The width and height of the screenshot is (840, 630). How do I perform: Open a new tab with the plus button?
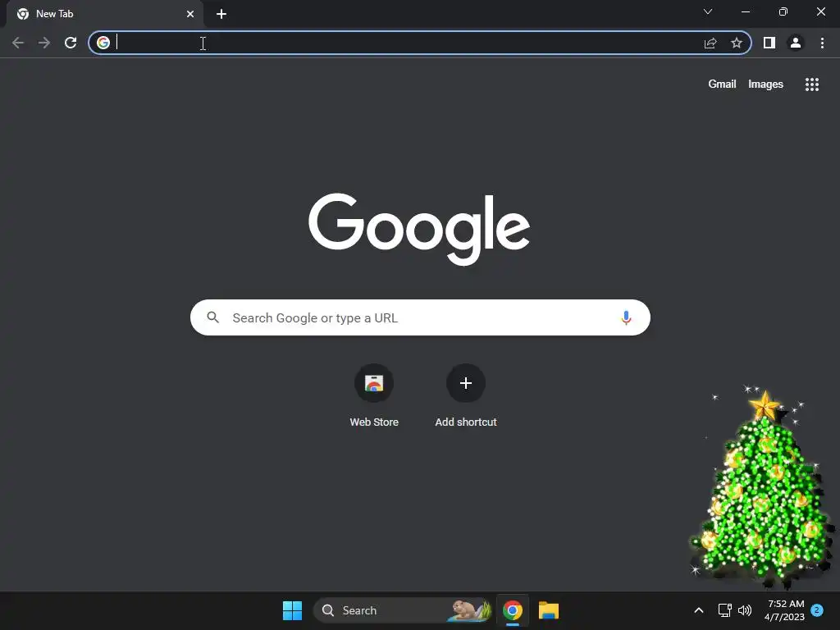pyautogui.click(x=221, y=14)
